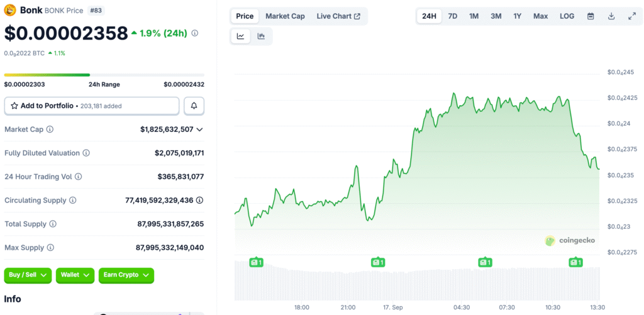This screenshot has width=644, height=315.
Task: Download chart data via download icon
Action: click(x=611, y=16)
